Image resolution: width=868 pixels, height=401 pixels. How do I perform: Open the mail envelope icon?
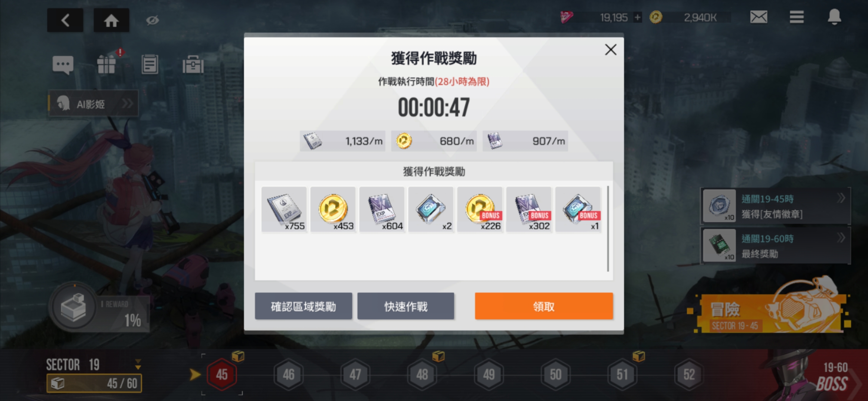[759, 17]
